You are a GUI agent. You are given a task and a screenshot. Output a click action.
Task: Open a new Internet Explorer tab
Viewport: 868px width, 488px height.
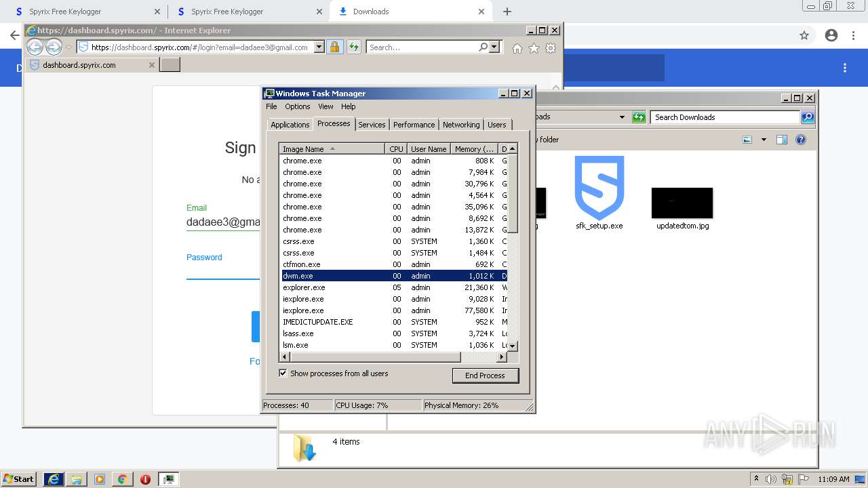tap(170, 64)
